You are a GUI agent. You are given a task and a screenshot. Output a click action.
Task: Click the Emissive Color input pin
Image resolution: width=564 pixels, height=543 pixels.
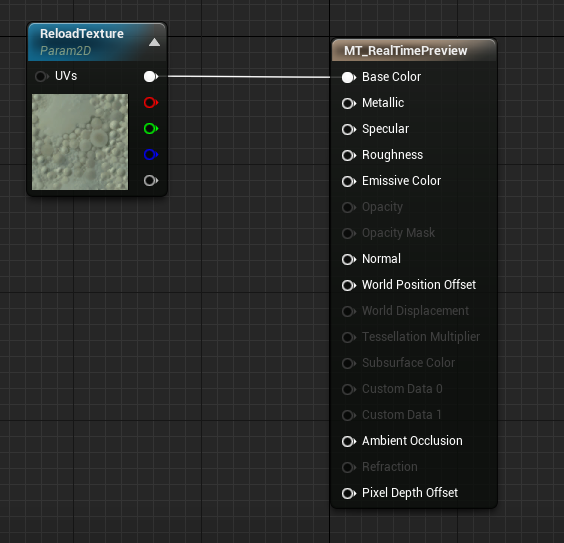point(349,181)
